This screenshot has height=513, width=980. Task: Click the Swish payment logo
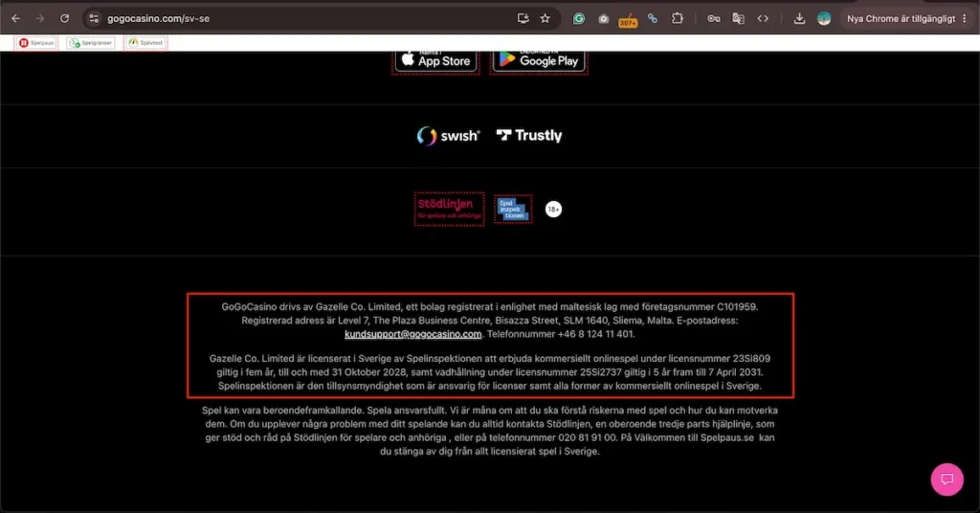pos(448,136)
